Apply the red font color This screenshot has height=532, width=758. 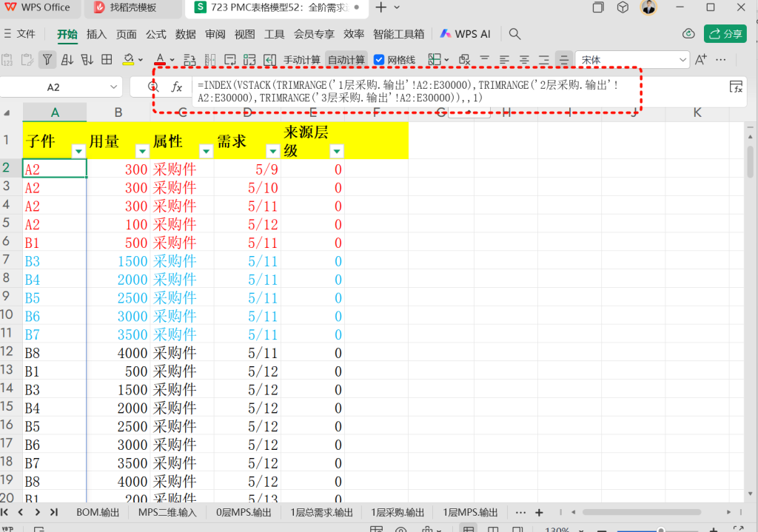pos(160,60)
